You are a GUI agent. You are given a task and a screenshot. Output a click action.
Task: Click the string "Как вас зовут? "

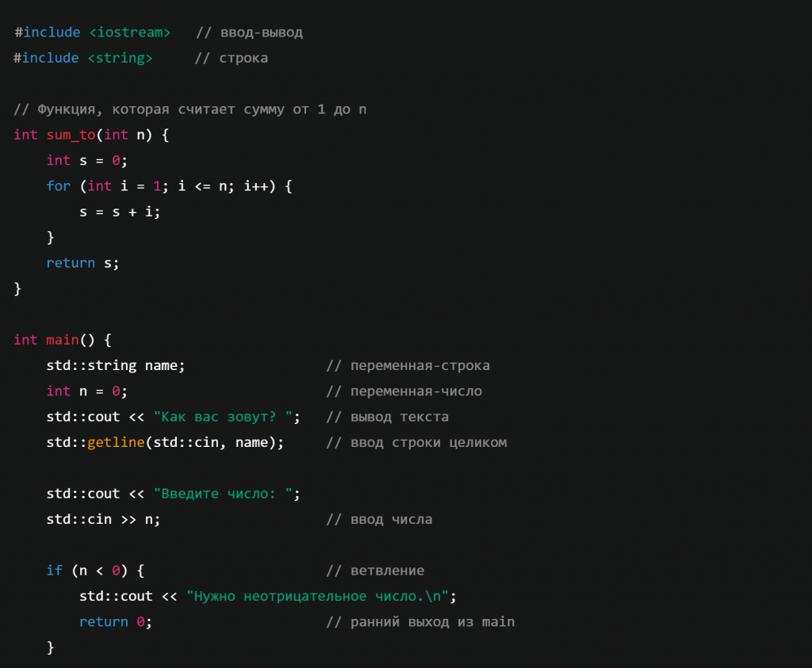coord(227,417)
